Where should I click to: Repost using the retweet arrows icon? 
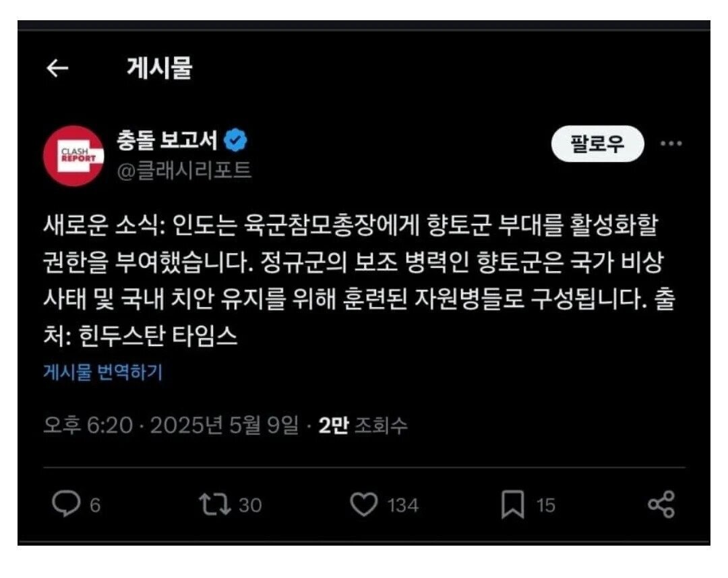[214, 504]
